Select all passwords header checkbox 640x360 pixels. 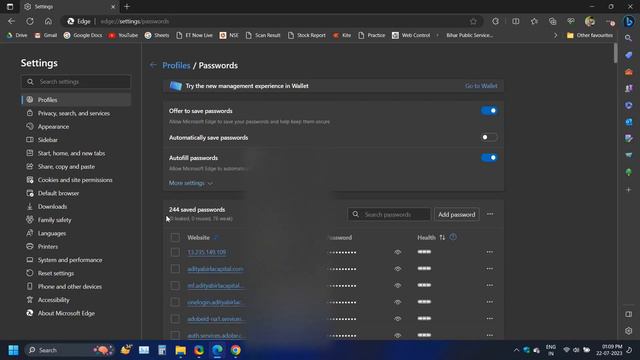175,238
